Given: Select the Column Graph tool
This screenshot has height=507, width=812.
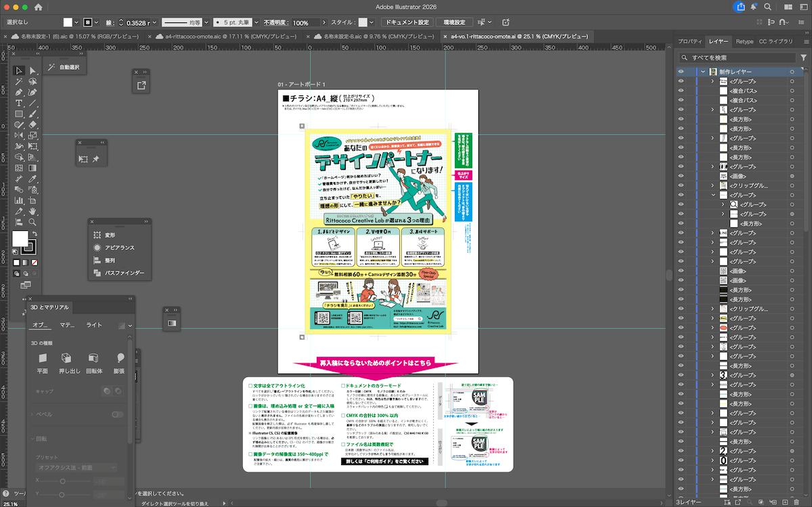Looking at the screenshot, I should pos(19,200).
